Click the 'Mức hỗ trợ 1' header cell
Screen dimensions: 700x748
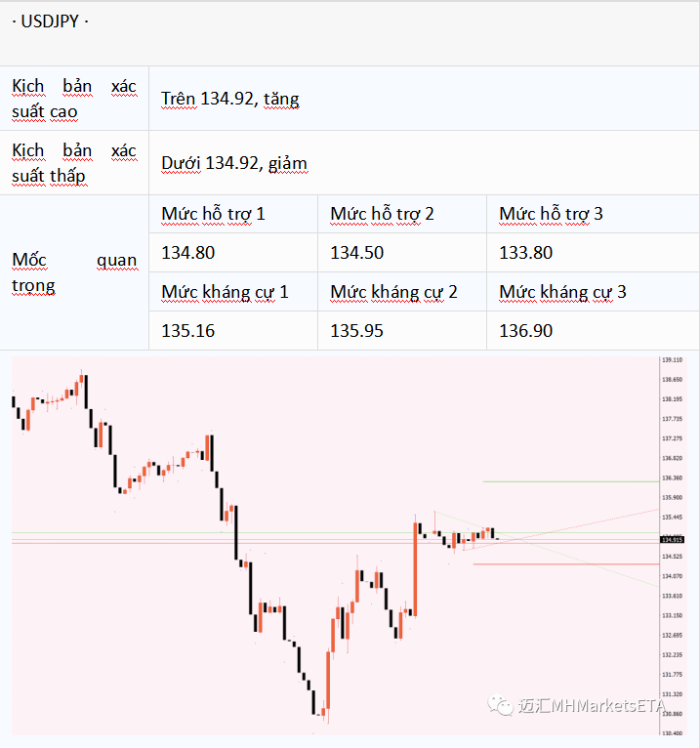click(233, 214)
